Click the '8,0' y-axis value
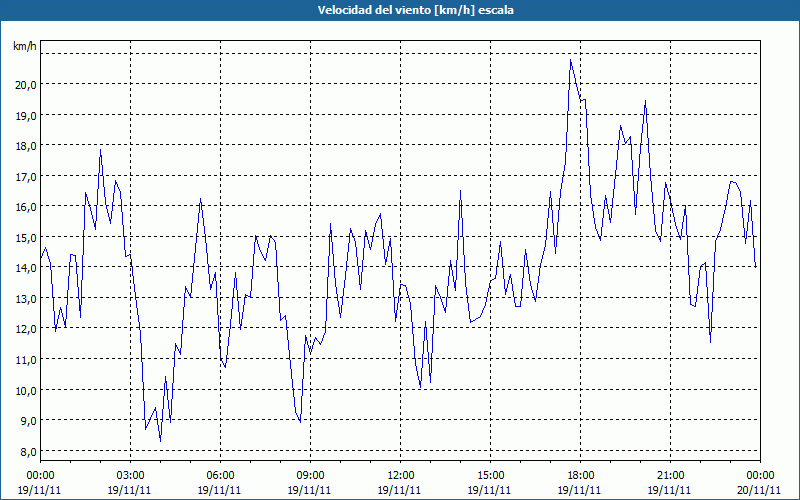This screenshot has width=800, height=500. [28, 452]
